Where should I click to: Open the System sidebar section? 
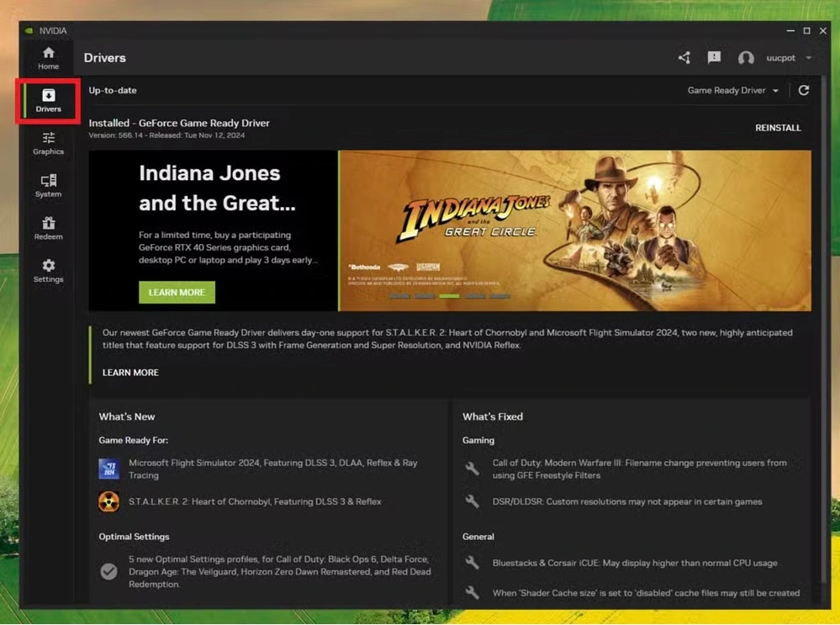tap(48, 185)
